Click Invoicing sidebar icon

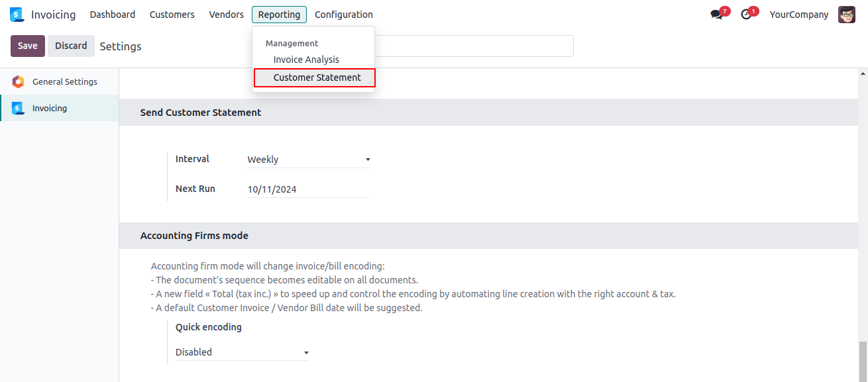pos(18,109)
